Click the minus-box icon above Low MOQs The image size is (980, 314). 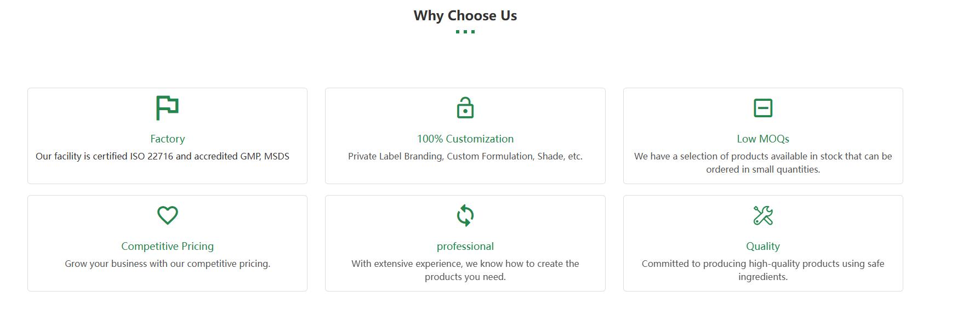pos(762,108)
